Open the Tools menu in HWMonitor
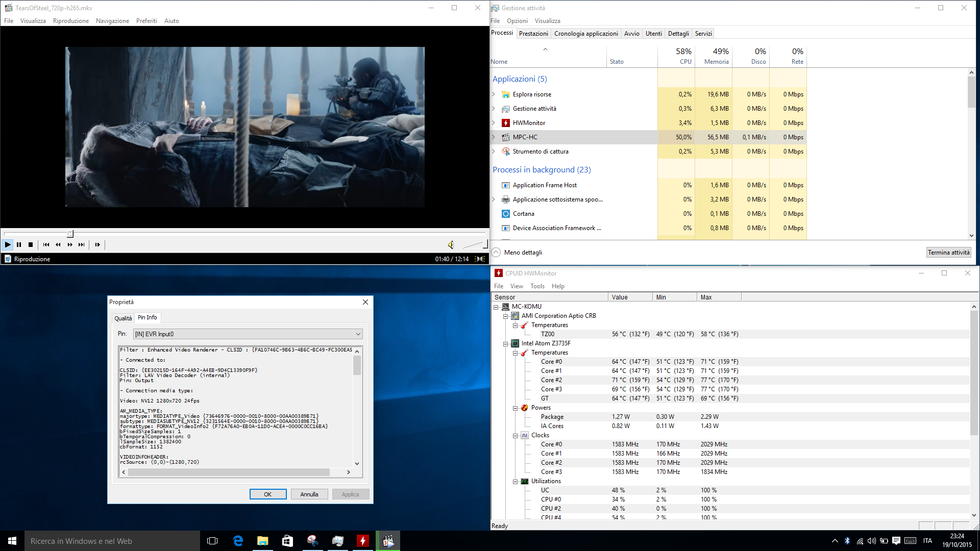 click(x=537, y=286)
